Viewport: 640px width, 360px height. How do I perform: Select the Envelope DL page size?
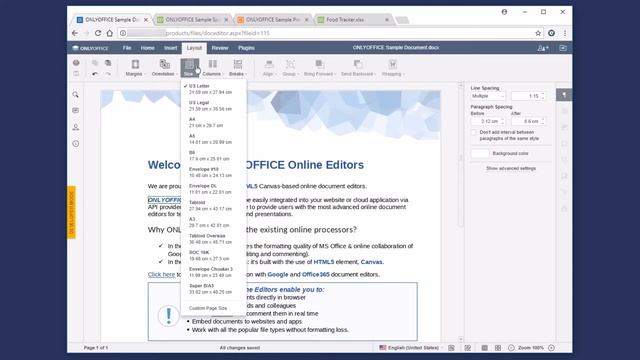213,189
